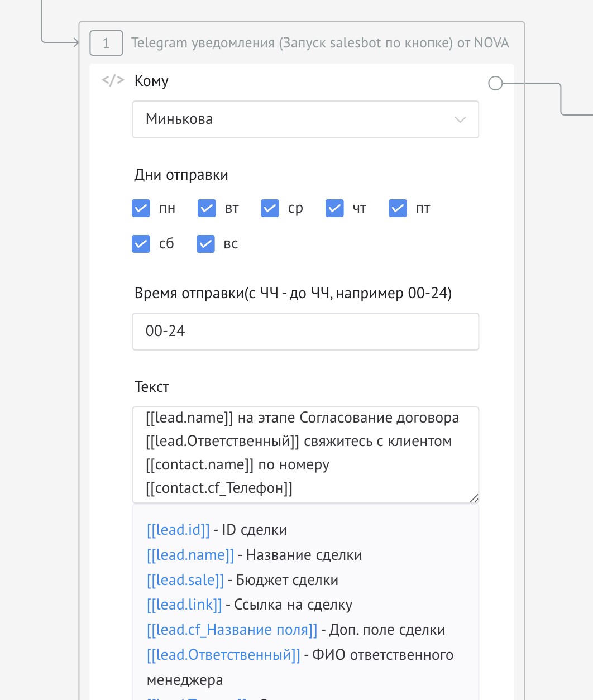The image size is (593, 700).
Task: Disable the ср day checkbox
Action: click(270, 208)
